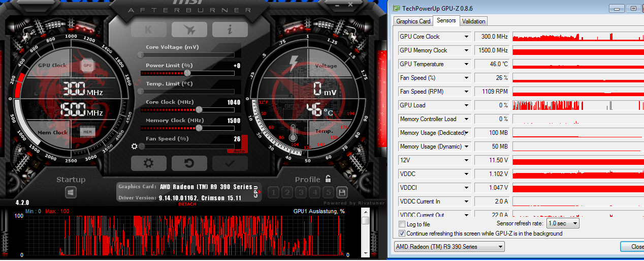Image resolution: width=644 pixels, height=261 pixels.
Task: Open the Afterburner information button
Action: [230, 29]
